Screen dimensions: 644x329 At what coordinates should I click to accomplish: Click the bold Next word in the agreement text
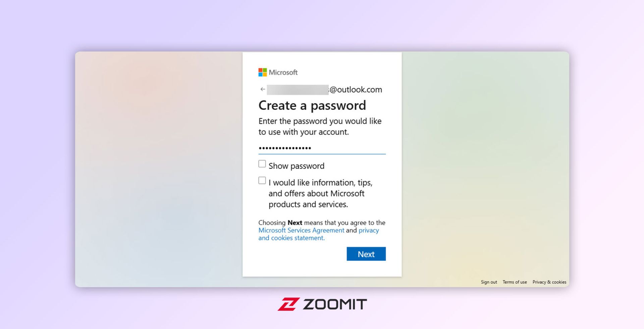click(295, 223)
